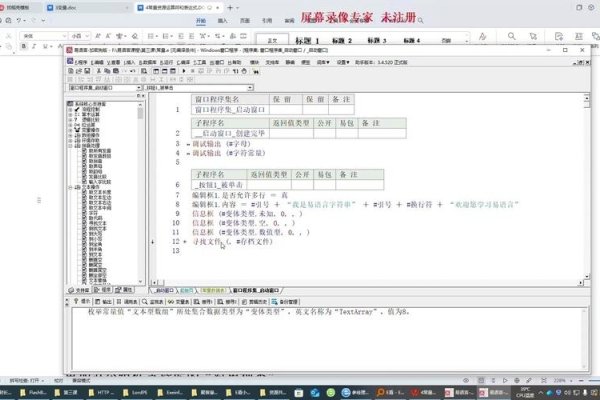Apply the 标题 2 style in WPS
Image resolution: width=600 pixels, height=400 pixels.
click(342, 40)
